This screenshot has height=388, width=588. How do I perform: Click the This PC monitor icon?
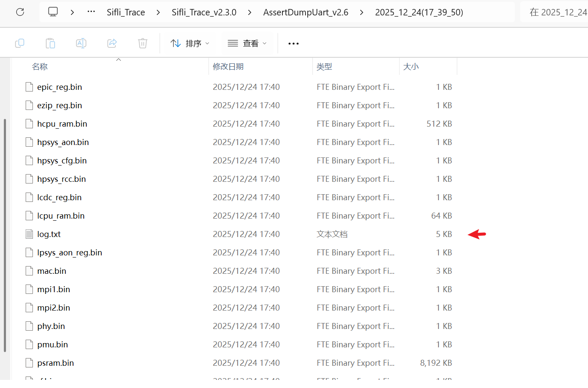pyautogui.click(x=53, y=12)
